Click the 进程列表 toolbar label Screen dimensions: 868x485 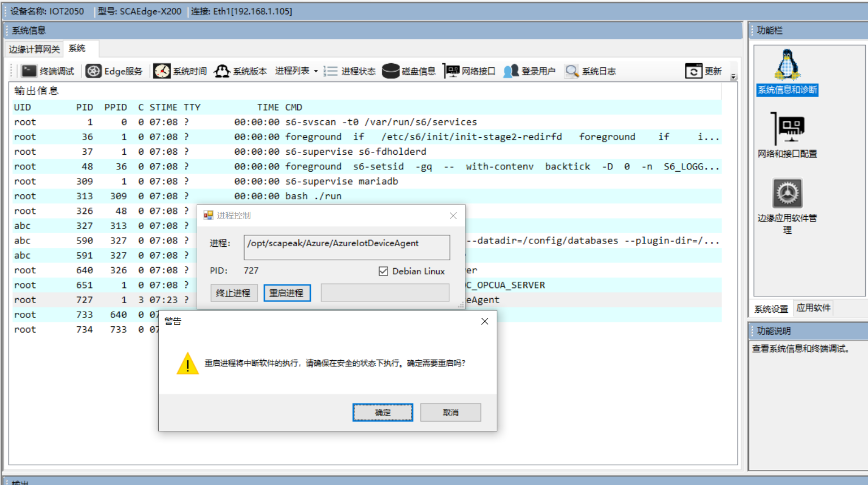pyautogui.click(x=292, y=71)
